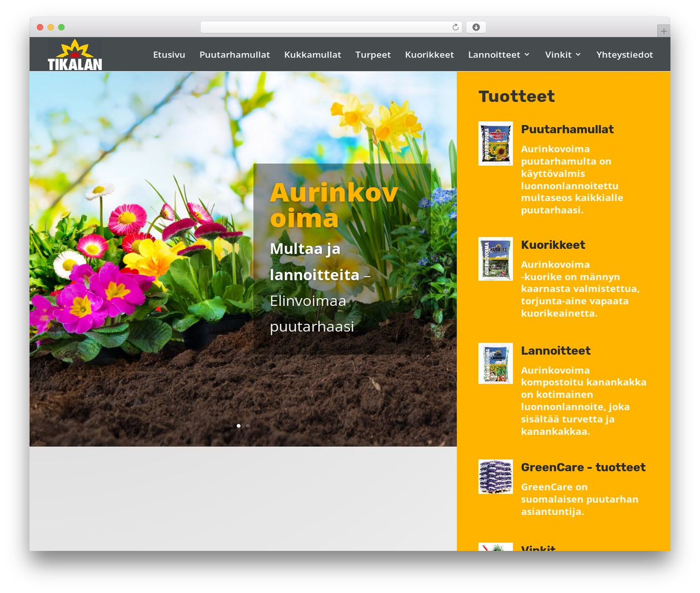
Task: Click the text starting 'Aurinkovoima kompostoitu kanankakka'
Action: tap(584, 401)
